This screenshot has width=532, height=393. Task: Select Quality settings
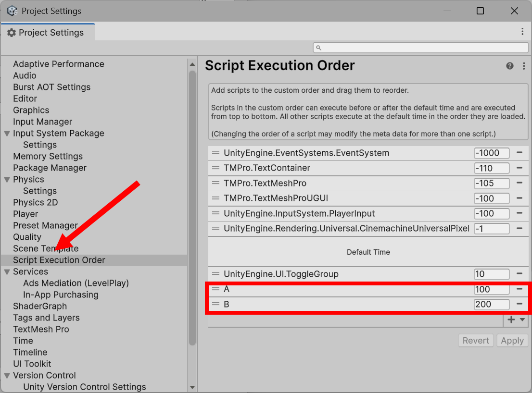[x=27, y=237]
